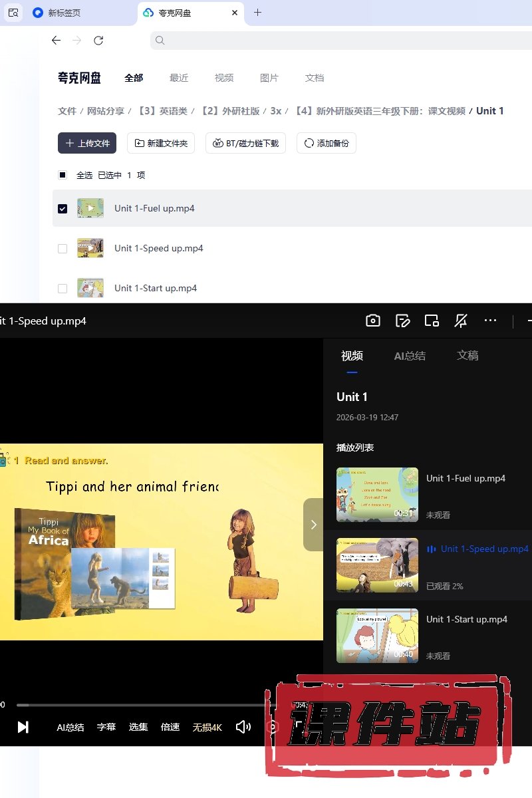This screenshot has height=798, width=532.
Task: Switch to the AI总结 tab in sidebar
Action: point(410,356)
